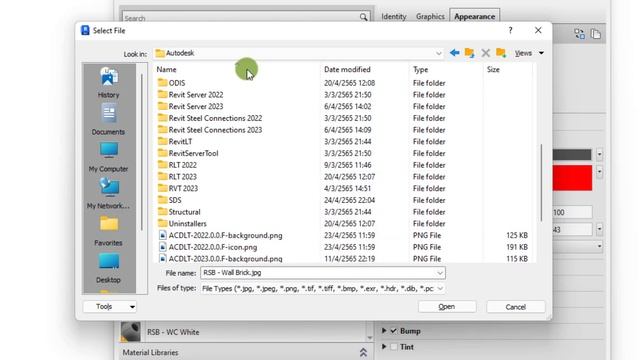Viewport: 640px width, 360px height.
Task: Click the file list vertical scrollbar
Action: click(x=541, y=183)
